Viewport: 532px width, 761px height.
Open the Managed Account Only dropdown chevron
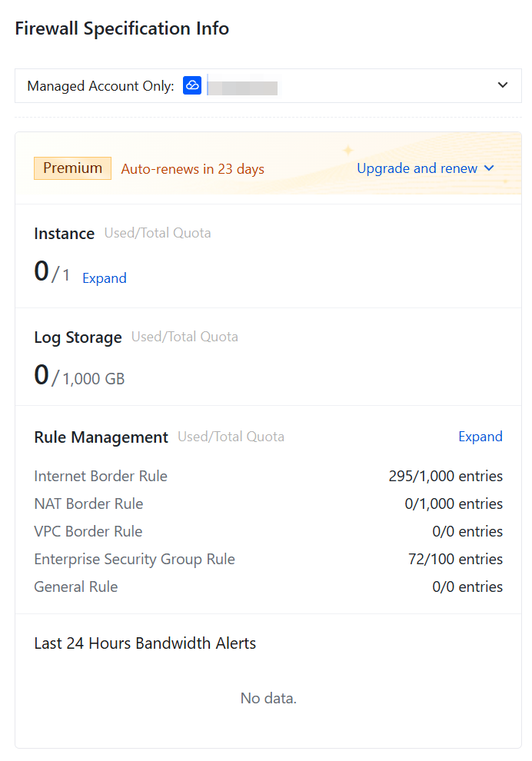coord(503,85)
